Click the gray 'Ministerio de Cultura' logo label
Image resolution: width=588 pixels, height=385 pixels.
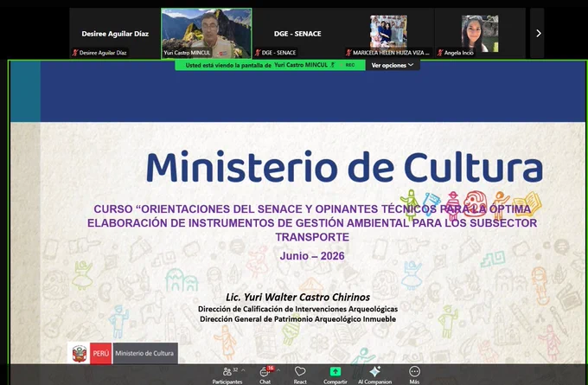point(145,353)
